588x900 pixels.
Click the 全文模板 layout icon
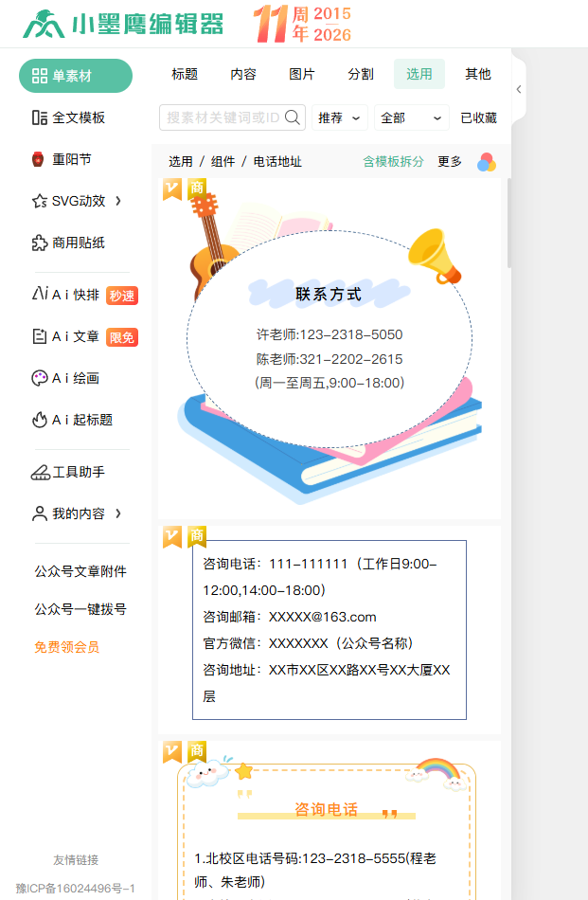click(x=39, y=117)
